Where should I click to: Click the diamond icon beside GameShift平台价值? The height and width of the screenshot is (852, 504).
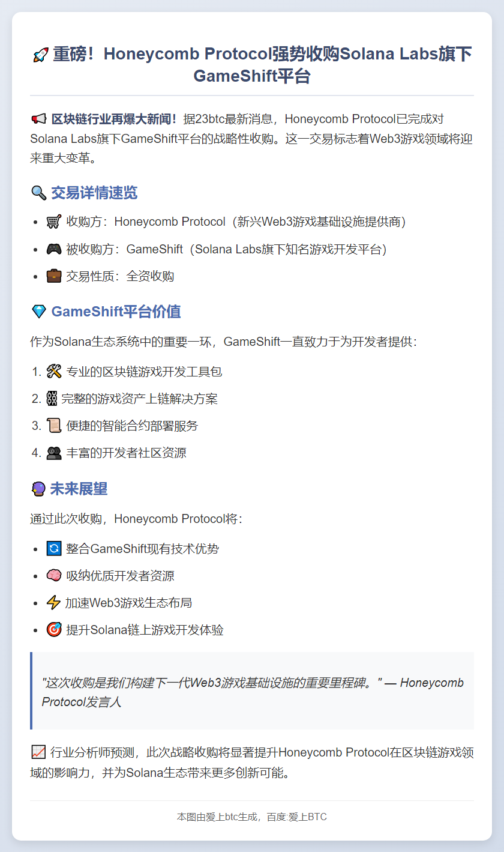tap(38, 312)
